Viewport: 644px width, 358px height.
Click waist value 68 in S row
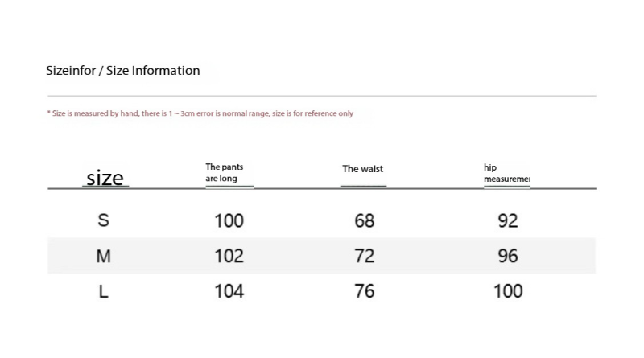click(x=365, y=220)
